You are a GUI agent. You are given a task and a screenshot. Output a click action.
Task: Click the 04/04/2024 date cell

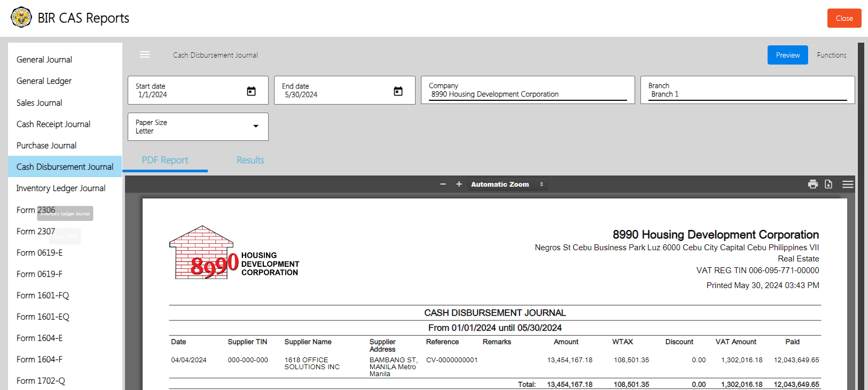click(x=189, y=360)
